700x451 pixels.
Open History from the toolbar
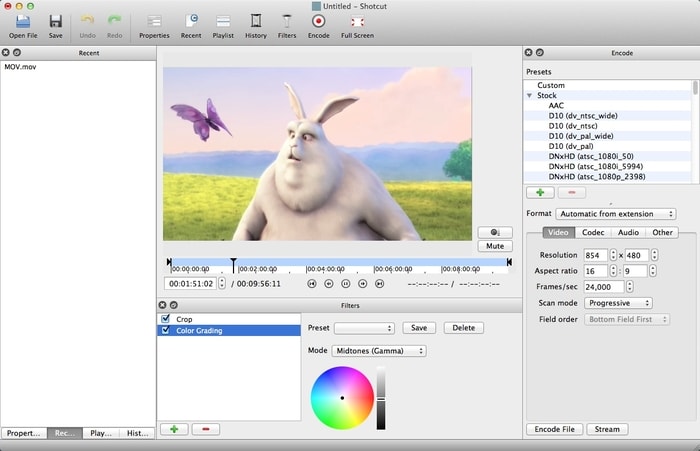pos(256,27)
